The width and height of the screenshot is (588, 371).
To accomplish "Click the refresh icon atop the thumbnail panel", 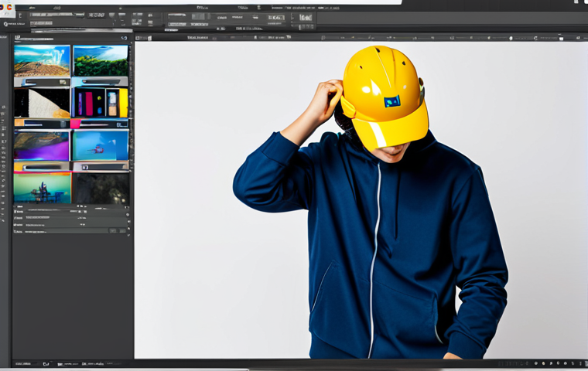I will coord(124,38).
